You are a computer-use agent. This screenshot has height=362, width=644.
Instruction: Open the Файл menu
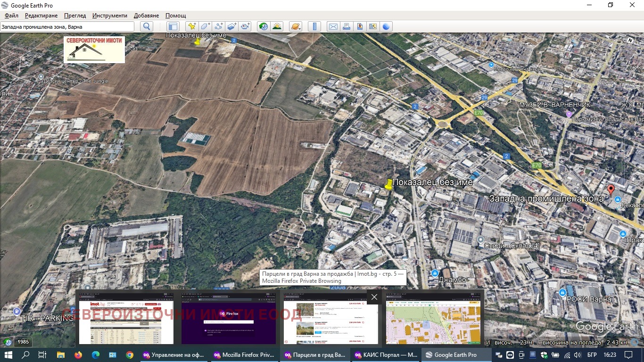coord(12,16)
